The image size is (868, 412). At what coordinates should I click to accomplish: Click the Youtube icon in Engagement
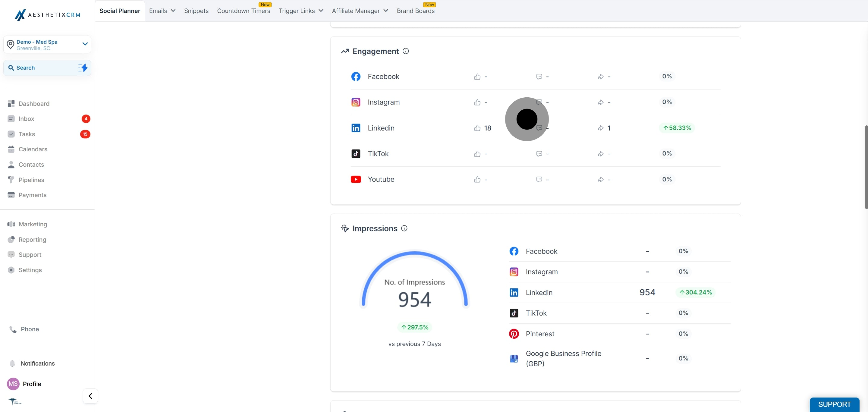click(x=356, y=179)
